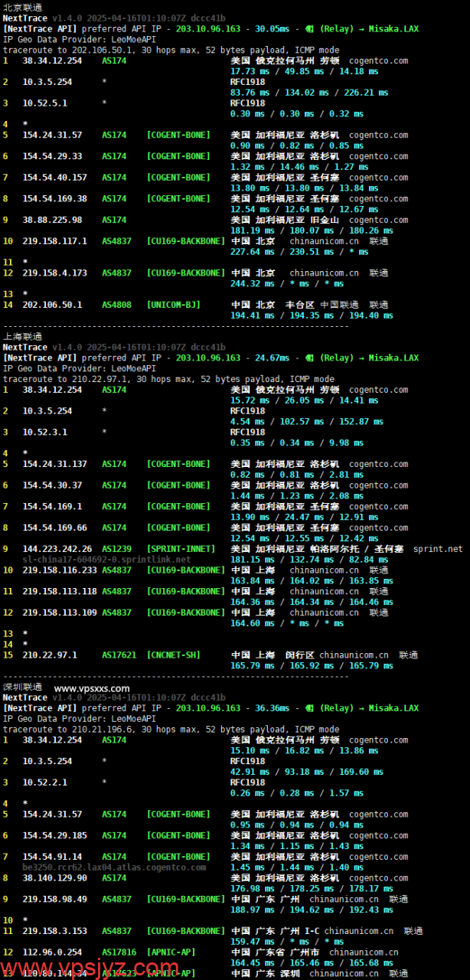
Task: Click the [CNCNET-SH] network tag
Action: pyautogui.click(x=174, y=655)
